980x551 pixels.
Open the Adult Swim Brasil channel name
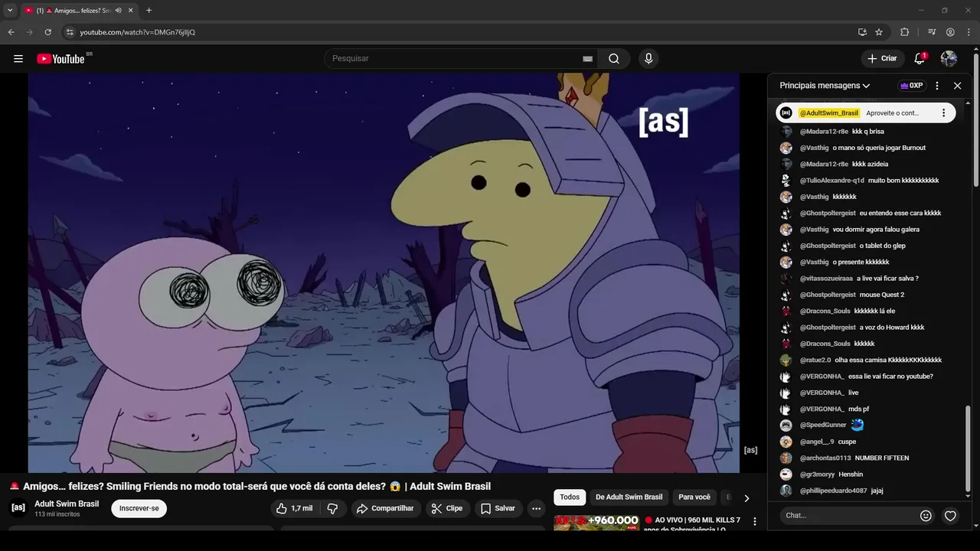[67, 504]
